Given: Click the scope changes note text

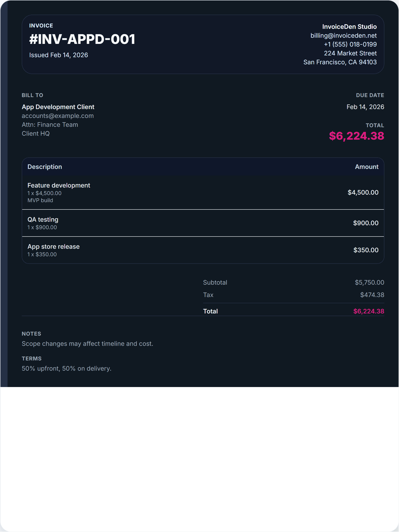Looking at the screenshot, I should point(87,344).
